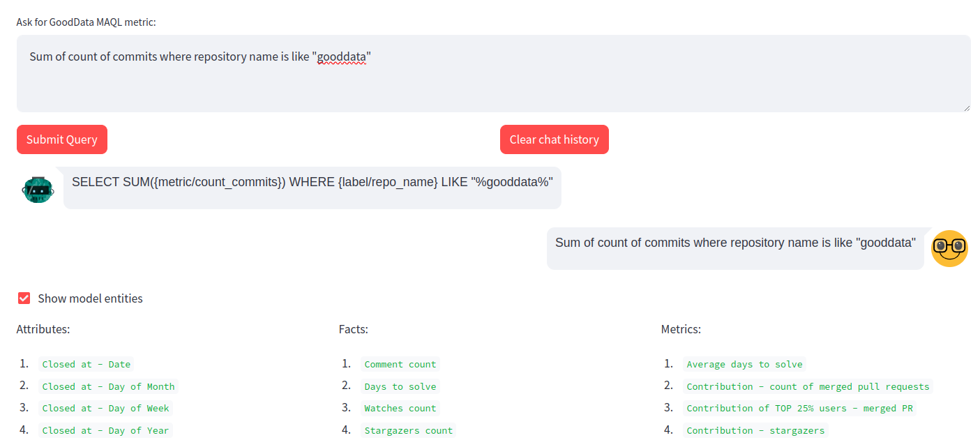Click the nerd-face user avatar icon
Screen dimensions: 980x440
point(949,248)
